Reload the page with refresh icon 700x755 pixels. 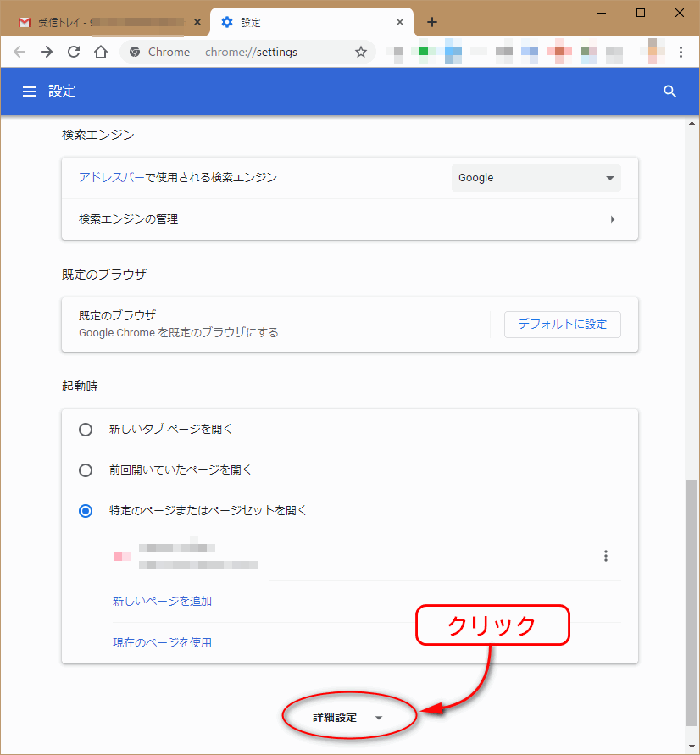(x=74, y=52)
